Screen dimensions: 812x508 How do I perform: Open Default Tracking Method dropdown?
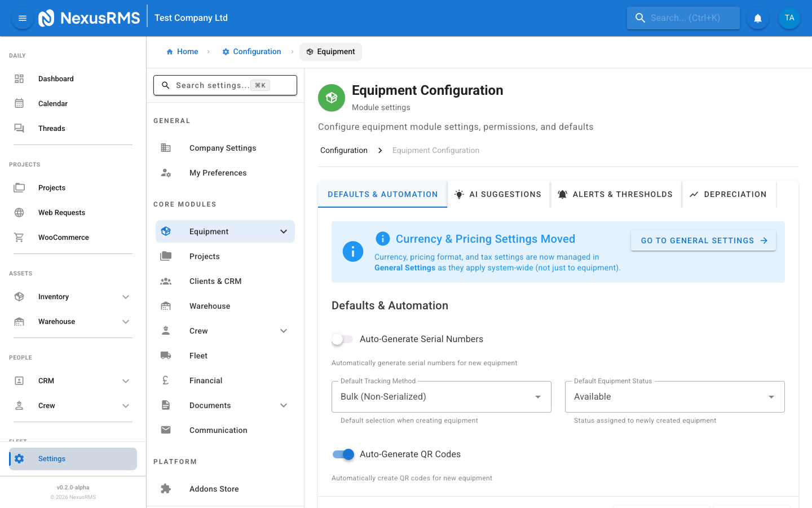[441, 397]
